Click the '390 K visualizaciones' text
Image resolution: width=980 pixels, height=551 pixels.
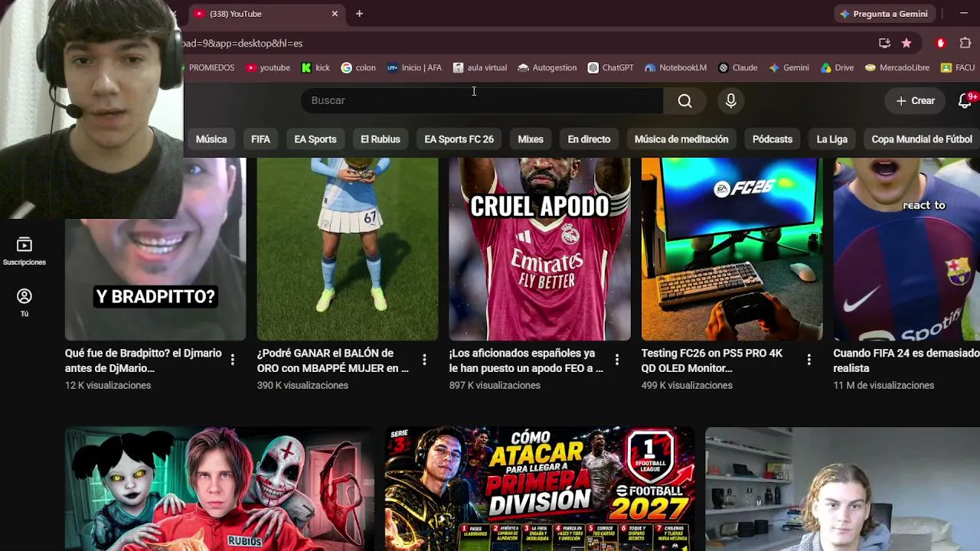tap(302, 386)
